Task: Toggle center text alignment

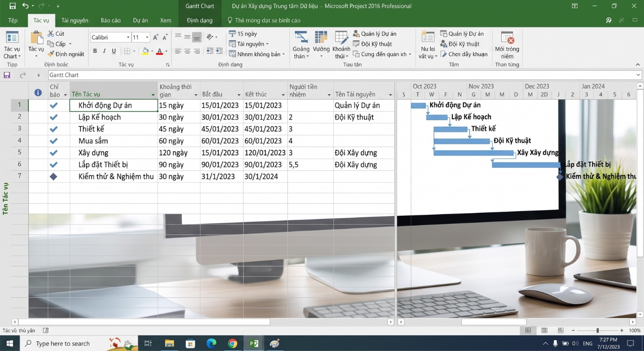Action: point(187,51)
